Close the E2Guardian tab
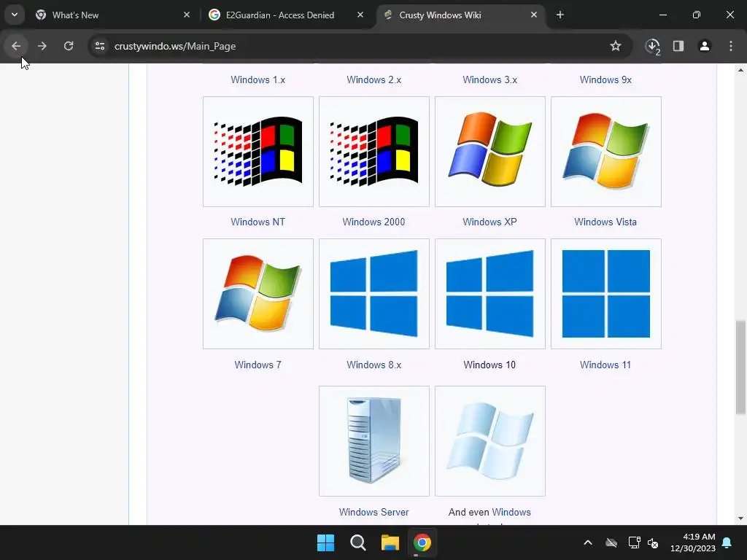747x560 pixels. pyautogui.click(x=360, y=15)
